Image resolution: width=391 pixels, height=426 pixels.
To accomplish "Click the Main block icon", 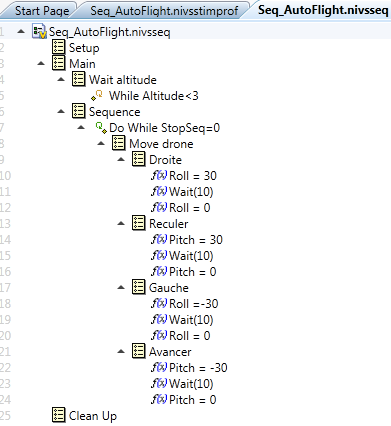I will (x=59, y=63).
